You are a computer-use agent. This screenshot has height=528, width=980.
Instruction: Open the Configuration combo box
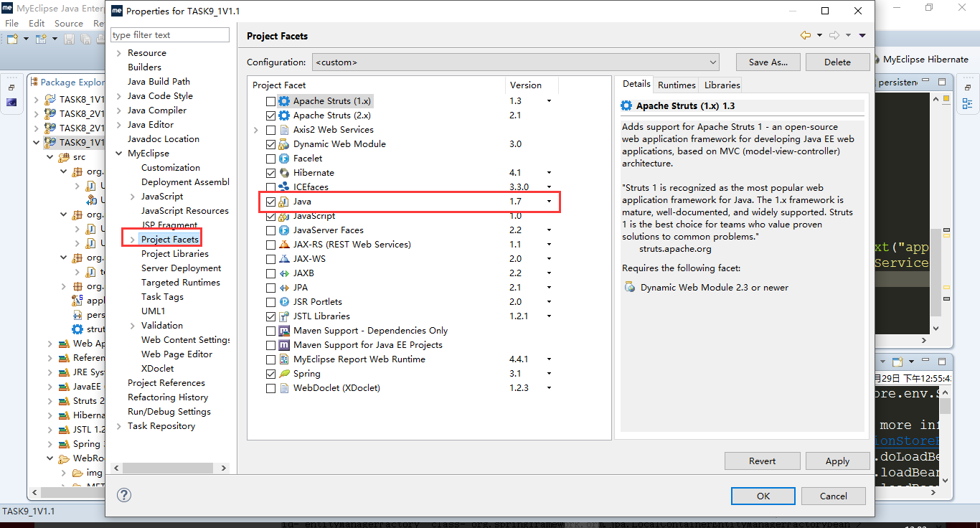515,62
